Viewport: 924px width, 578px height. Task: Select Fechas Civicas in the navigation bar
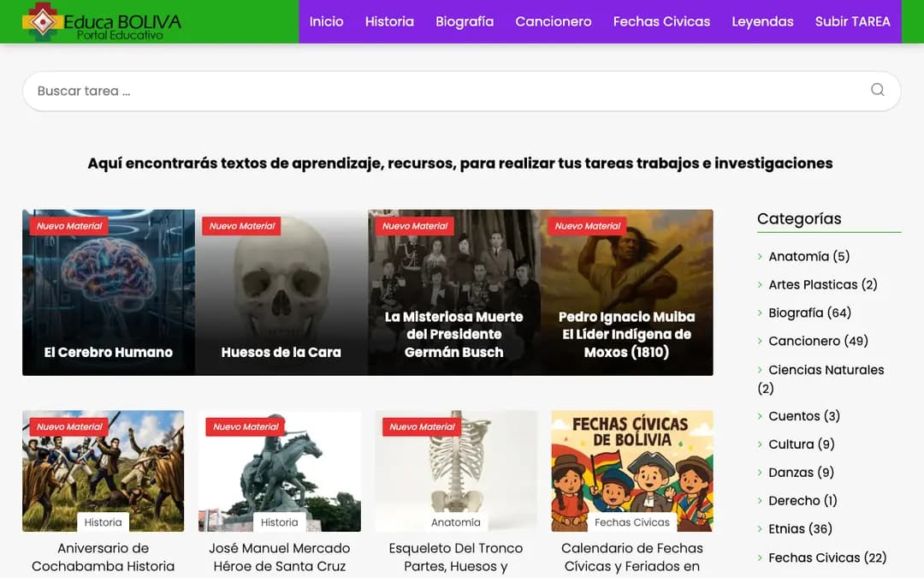pyautogui.click(x=661, y=21)
